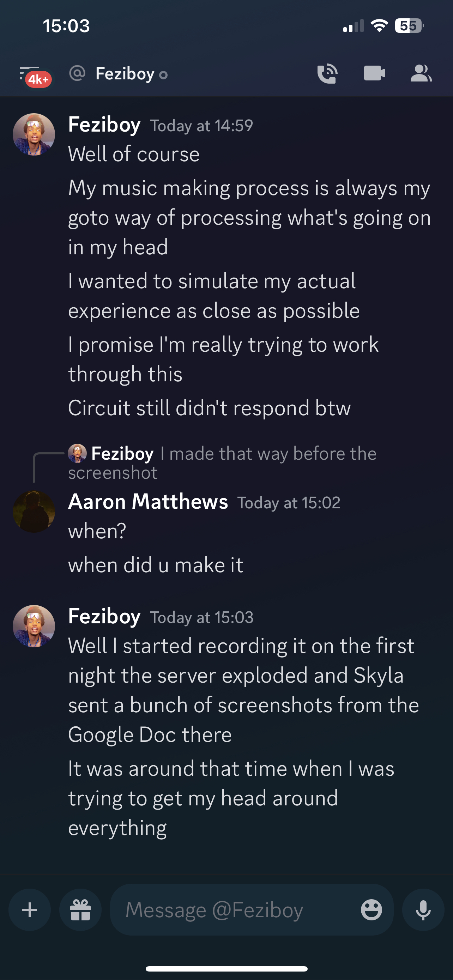The image size is (453, 980).
Task: Tap the small reply avatar of Feziboy
Action: click(x=77, y=453)
